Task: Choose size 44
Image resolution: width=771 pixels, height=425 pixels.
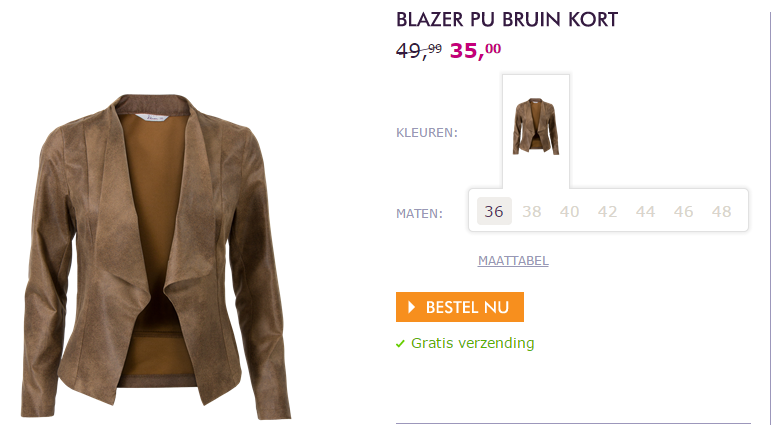Action: point(645,212)
